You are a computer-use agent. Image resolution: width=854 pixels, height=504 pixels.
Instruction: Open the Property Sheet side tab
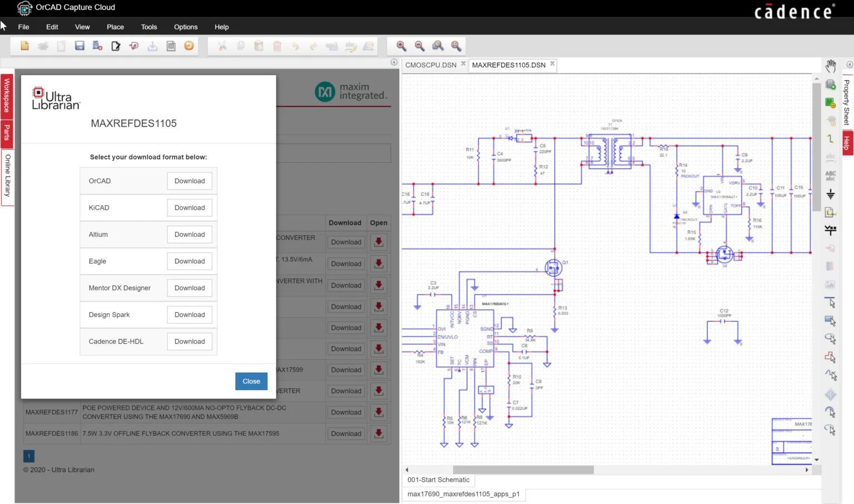pyautogui.click(x=847, y=102)
